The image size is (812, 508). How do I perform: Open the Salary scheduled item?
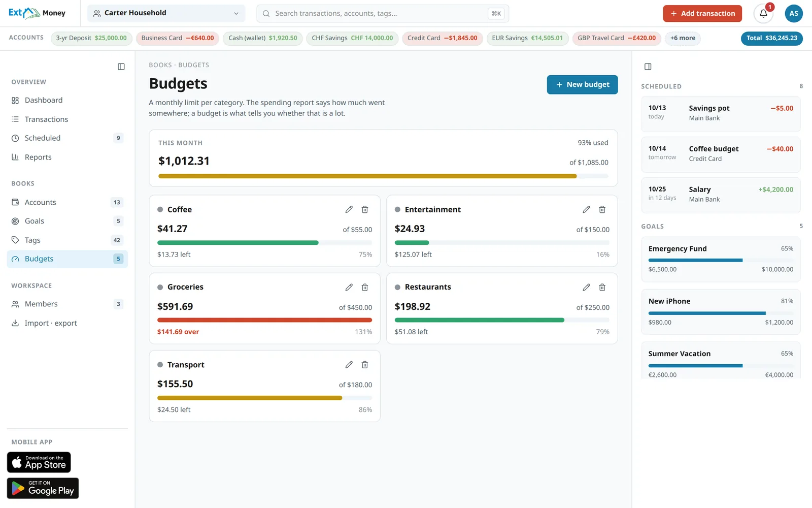tap(721, 195)
